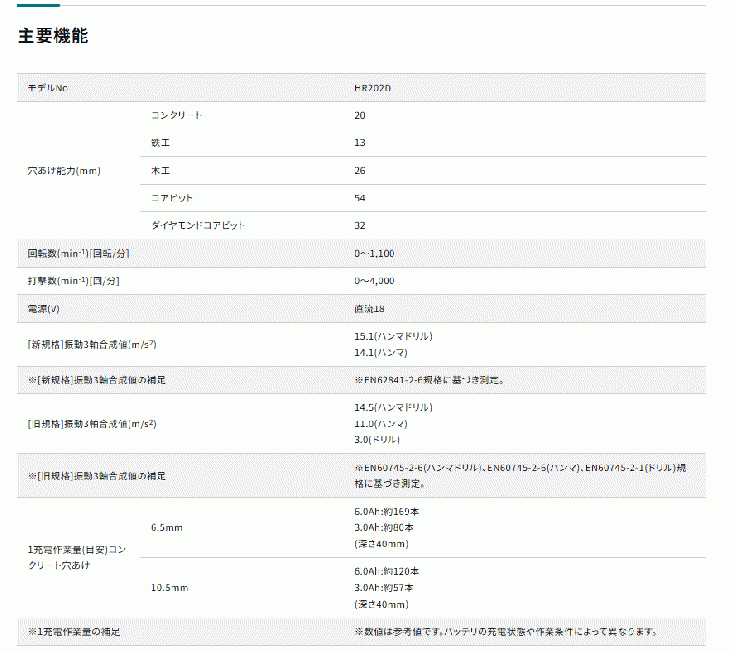Select the 0~1,100 rotation speed value
730x652 pixels.
click(374, 253)
